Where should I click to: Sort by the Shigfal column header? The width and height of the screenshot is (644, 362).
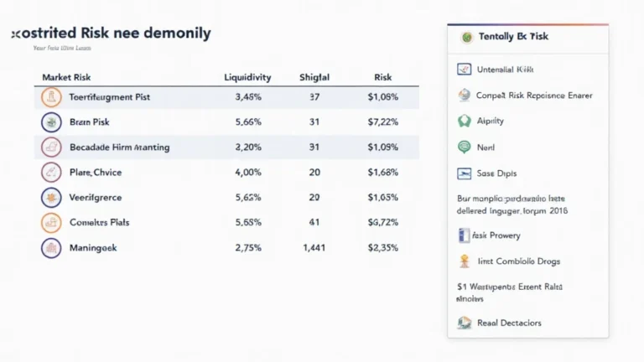314,77
